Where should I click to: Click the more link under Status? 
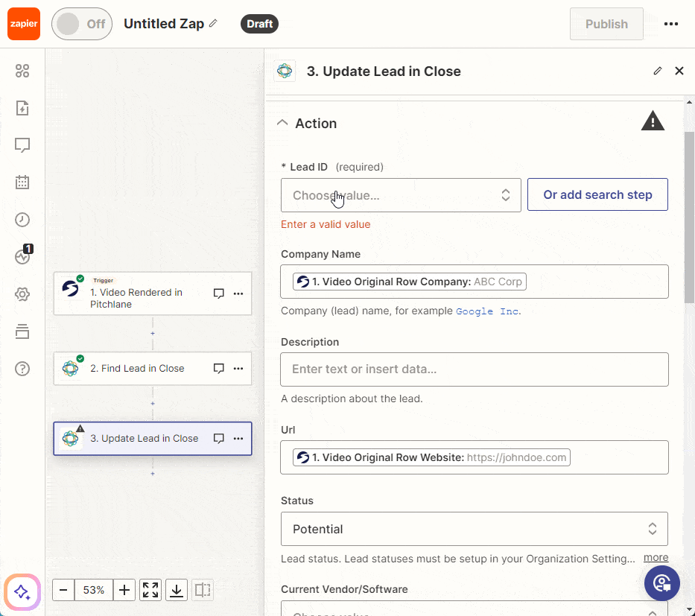656,557
